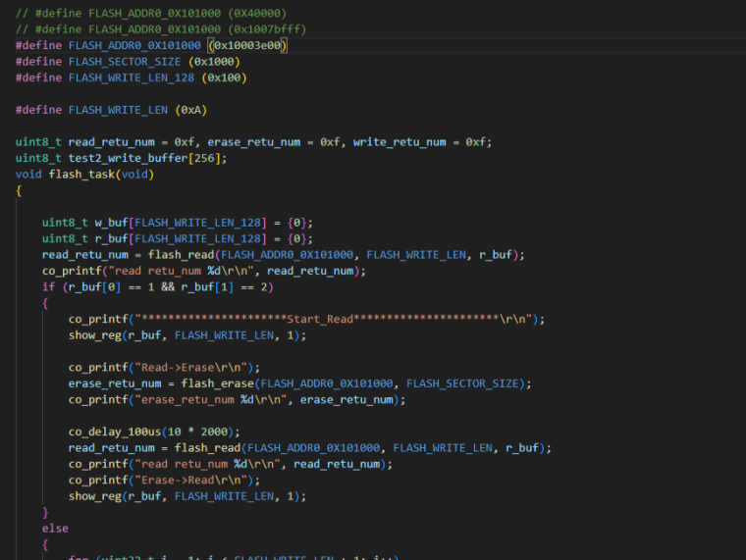Click FLASH_SECTOR_SIZE in its #define line

(125, 62)
